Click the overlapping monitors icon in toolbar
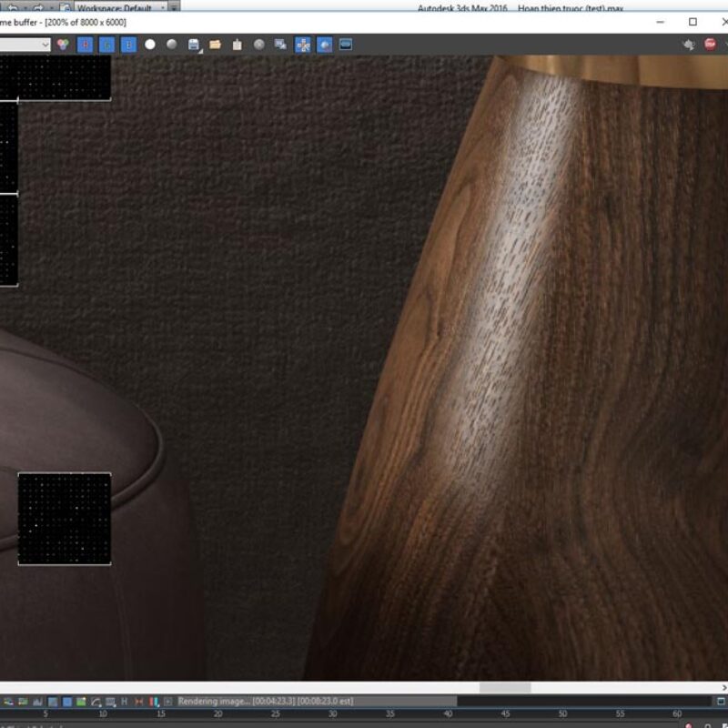 point(280,45)
